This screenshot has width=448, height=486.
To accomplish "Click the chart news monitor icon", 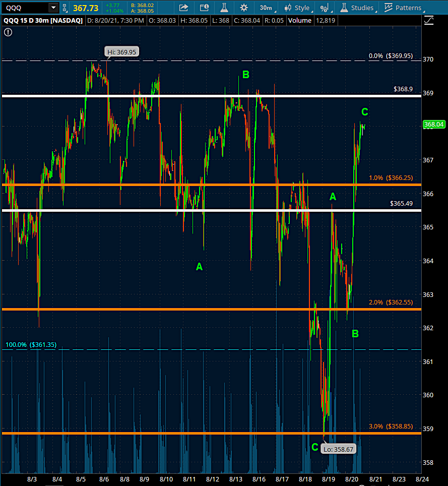I will point(204,8).
